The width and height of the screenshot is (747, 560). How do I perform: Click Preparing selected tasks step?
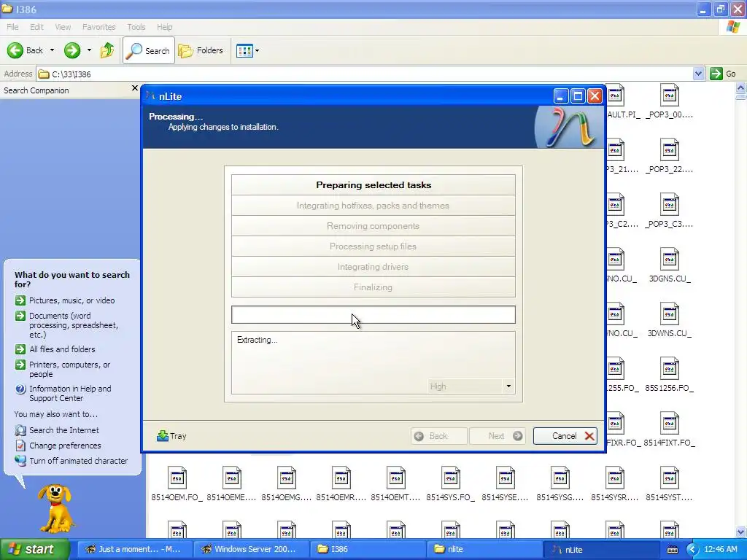point(373,184)
